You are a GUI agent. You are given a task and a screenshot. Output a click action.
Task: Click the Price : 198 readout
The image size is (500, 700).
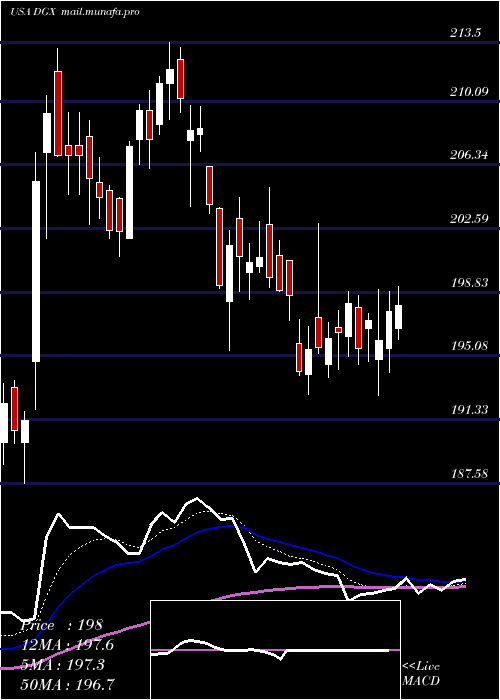61,625
